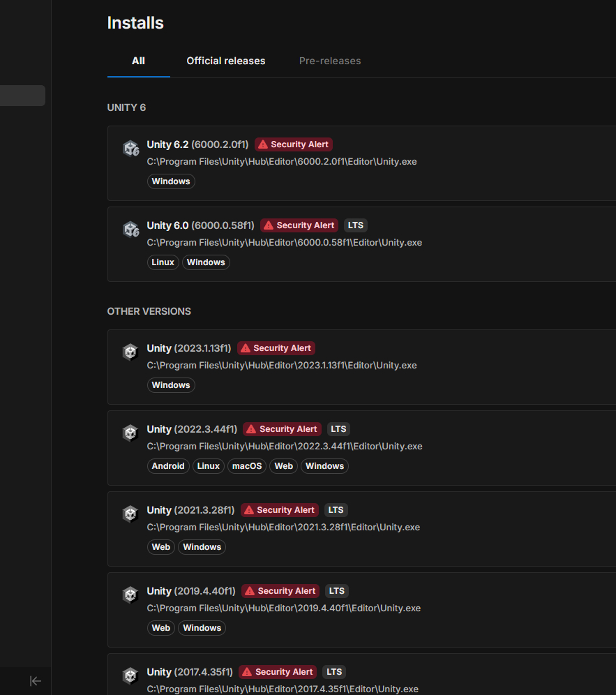Click the Unity 2023.1.13f1 cube icon

click(x=130, y=352)
